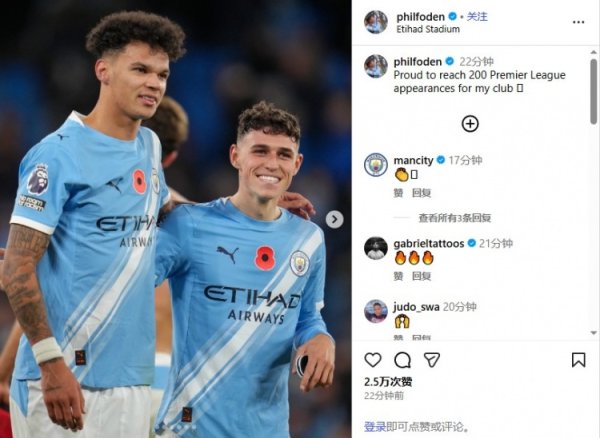600x438 pixels.
Task: Open gabrieltattoos profile avatar
Action: (376, 248)
